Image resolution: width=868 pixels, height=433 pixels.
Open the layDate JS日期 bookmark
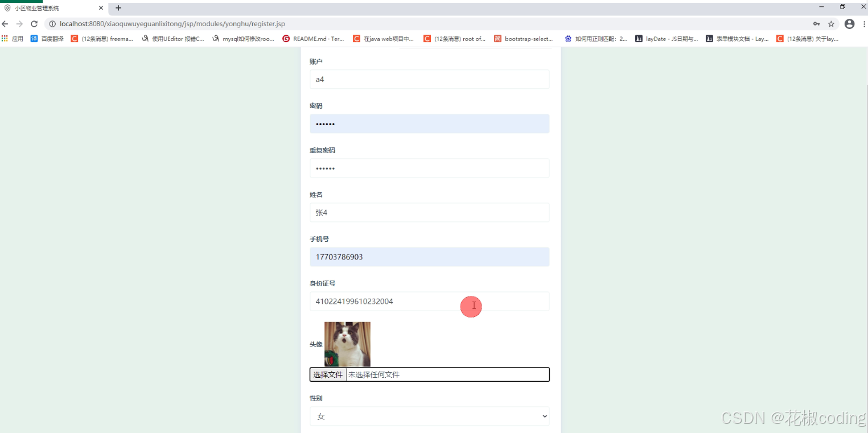(x=666, y=39)
